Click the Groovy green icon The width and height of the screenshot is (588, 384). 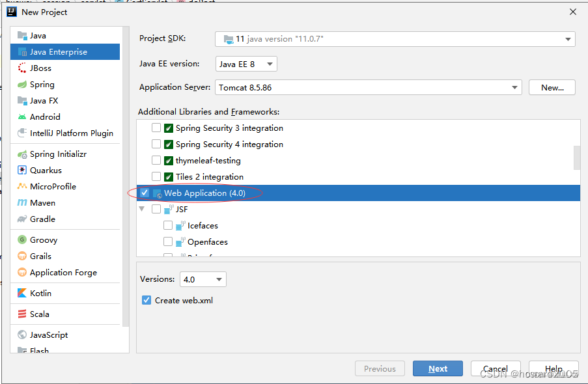click(22, 240)
